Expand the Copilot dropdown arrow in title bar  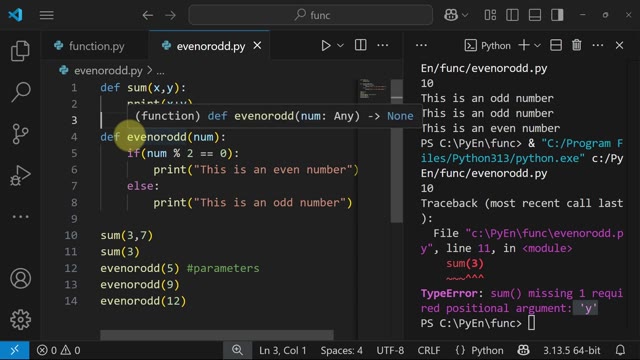pyautogui.click(x=465, y=15)
